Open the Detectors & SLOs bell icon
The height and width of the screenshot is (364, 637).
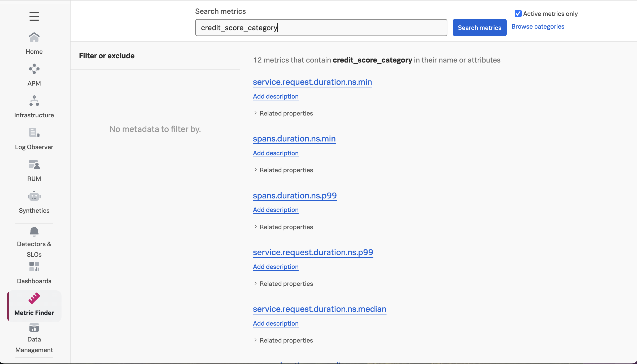coord(34,232)
